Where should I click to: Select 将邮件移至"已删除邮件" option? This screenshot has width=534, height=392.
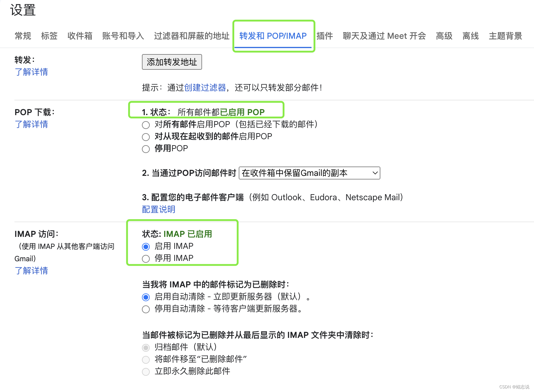146,360
